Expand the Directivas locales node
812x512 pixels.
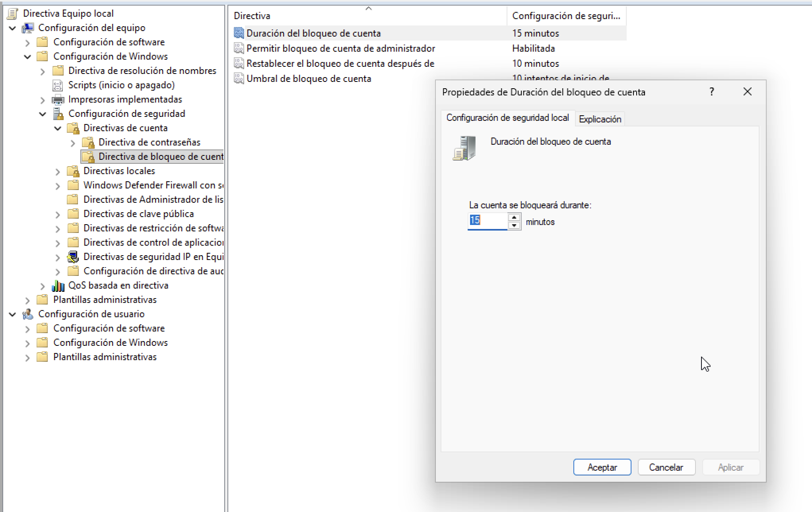click(x=58, y=172)
